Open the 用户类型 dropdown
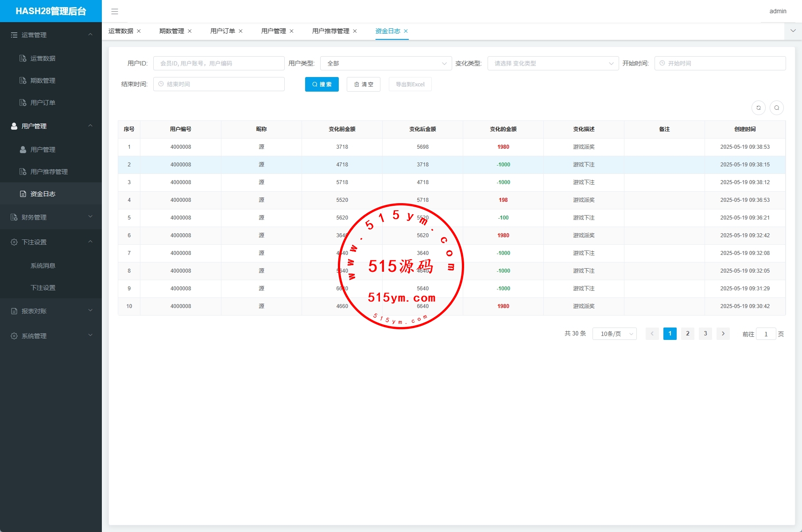This screenshot has height=532, width=802. point(386,63)
